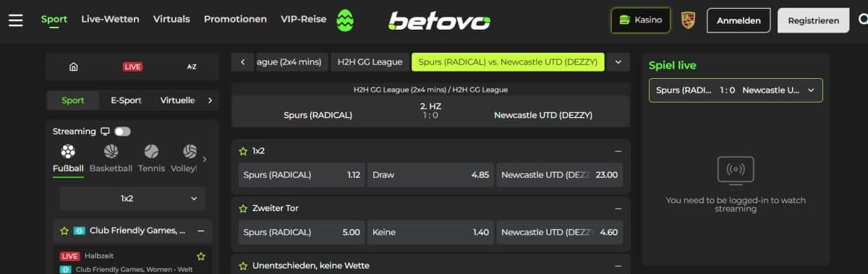Collapse the Zweiter Tor market section
Image resolution: width=868 pixels, height=274 pixels.
click(x=618, y=208)
